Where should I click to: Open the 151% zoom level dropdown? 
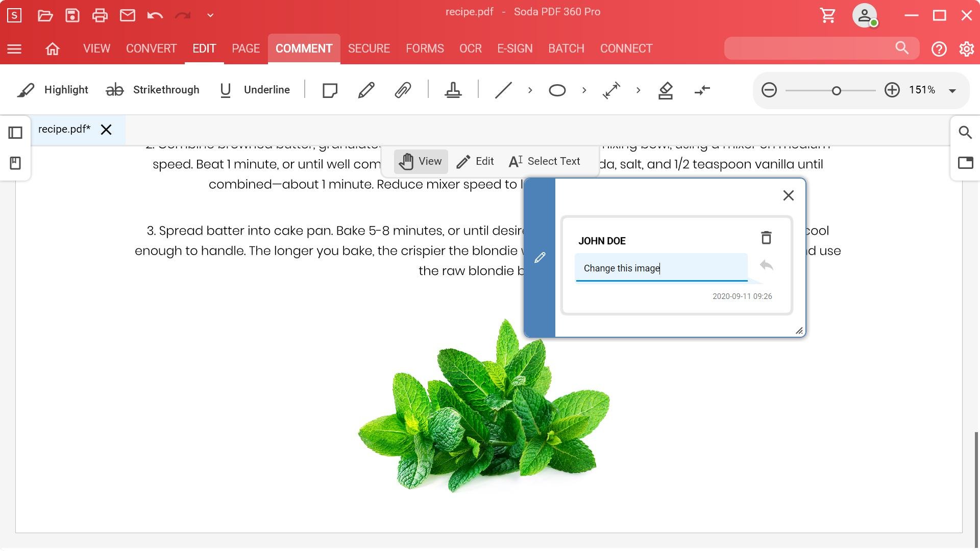[952, 91]
